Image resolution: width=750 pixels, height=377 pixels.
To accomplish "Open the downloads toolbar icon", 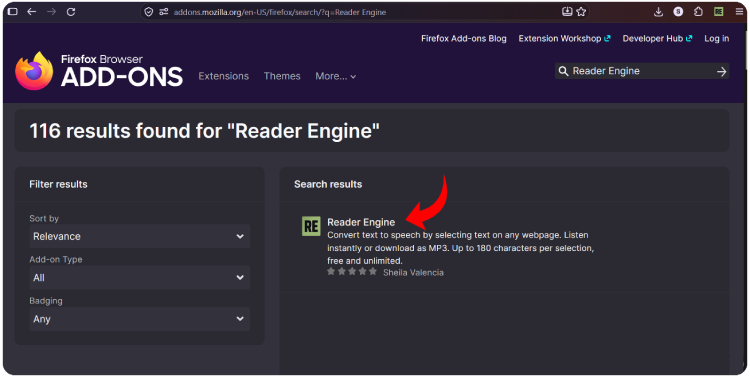I will point(658,12).
